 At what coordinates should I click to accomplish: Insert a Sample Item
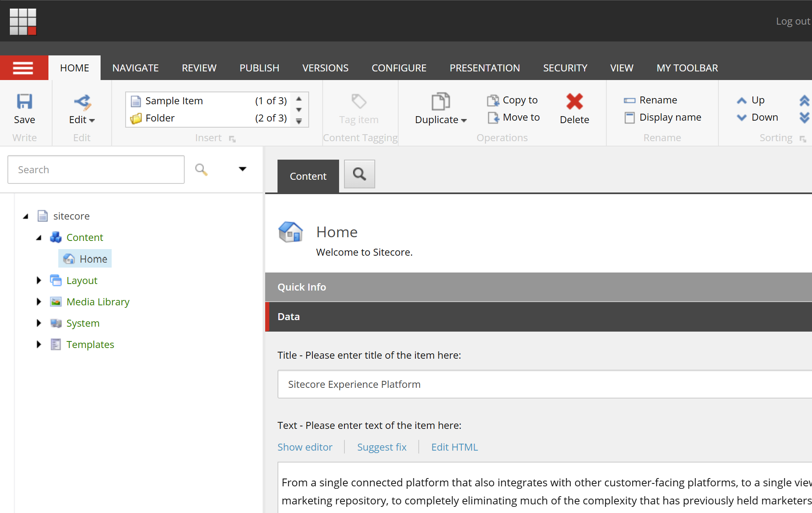[x=209, y=101]
